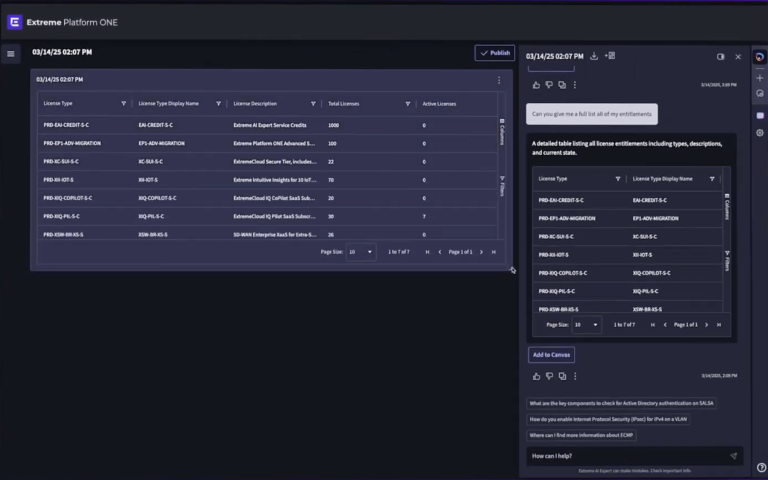Open the canvas table Page Size dropdown
768x480 pixels.
(361, 252)
